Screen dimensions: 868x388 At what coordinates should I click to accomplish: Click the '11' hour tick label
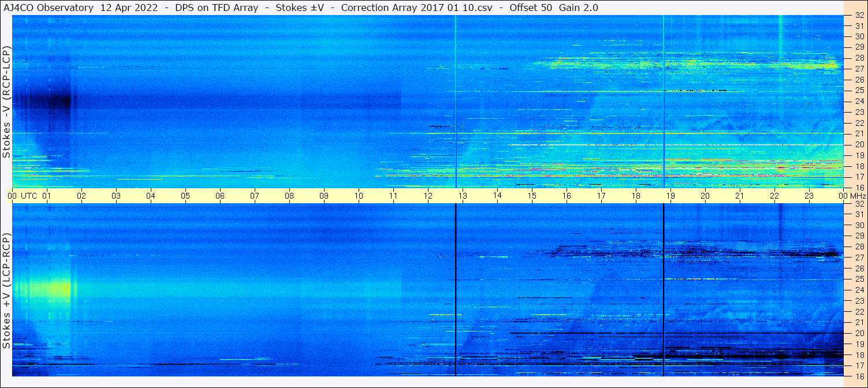tap(393, 196)
